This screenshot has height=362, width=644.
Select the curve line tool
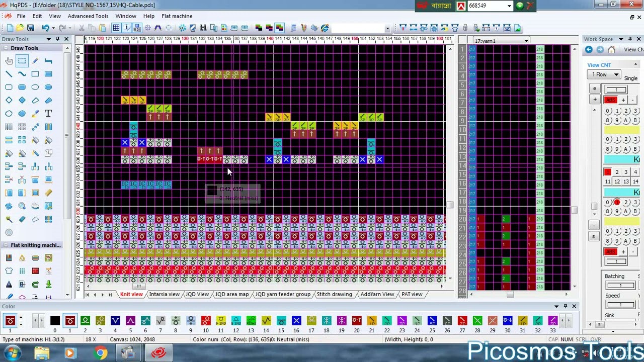[x=22, y=74]
